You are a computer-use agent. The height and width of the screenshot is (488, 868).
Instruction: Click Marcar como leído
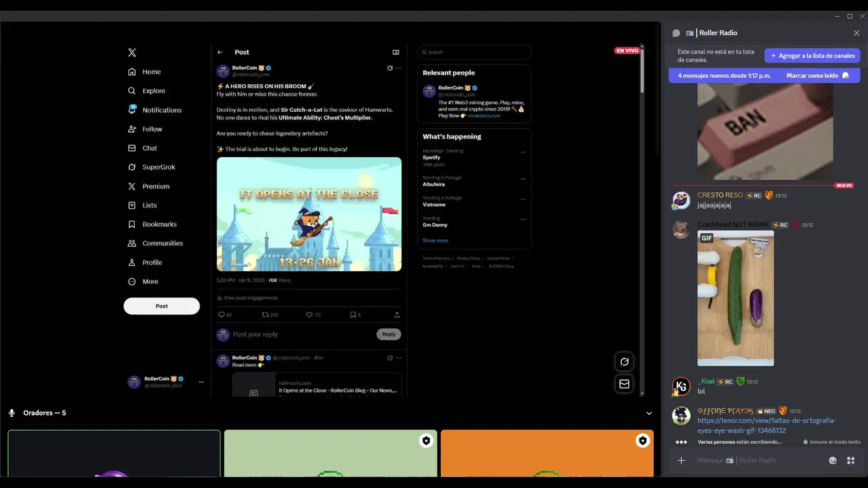[818, 76]
